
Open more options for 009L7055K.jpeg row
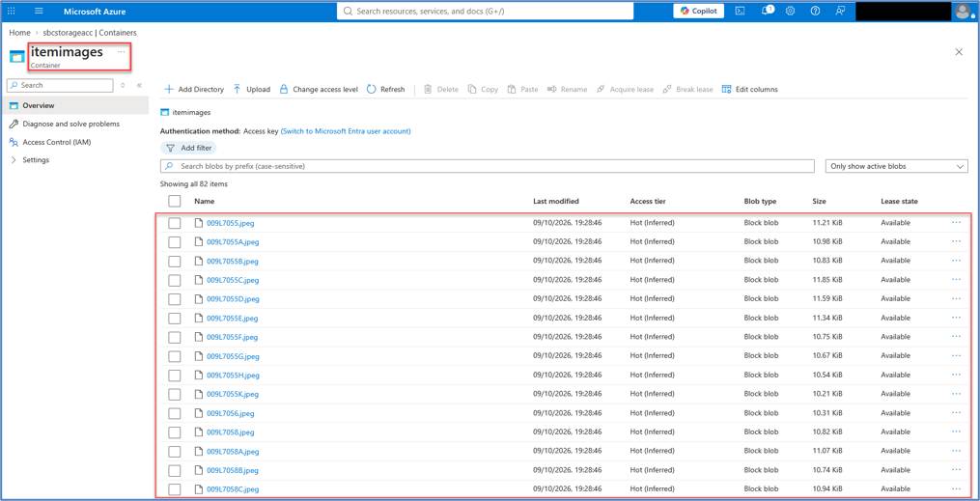[956, 394]
